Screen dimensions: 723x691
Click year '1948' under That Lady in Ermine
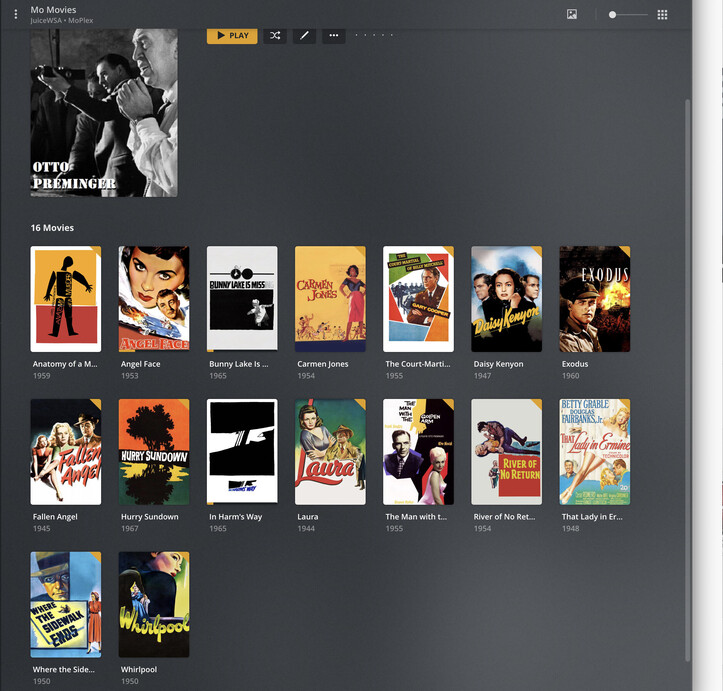(570, 528)
